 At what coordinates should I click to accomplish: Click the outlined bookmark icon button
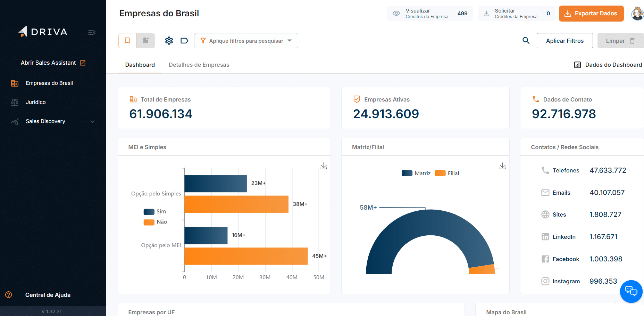[127, 41]
